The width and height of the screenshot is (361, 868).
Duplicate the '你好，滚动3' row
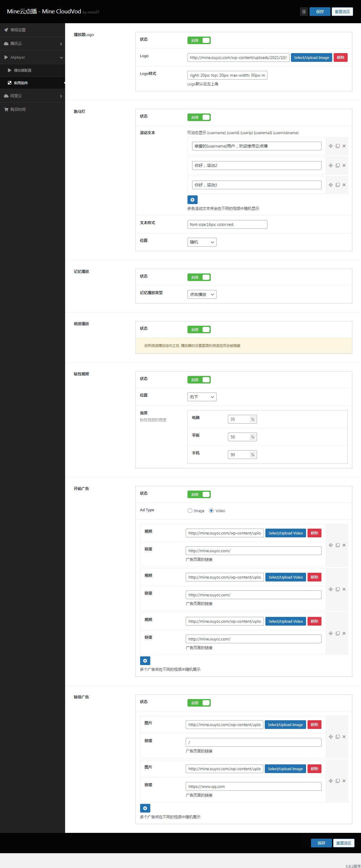click(x=337, y=185)
